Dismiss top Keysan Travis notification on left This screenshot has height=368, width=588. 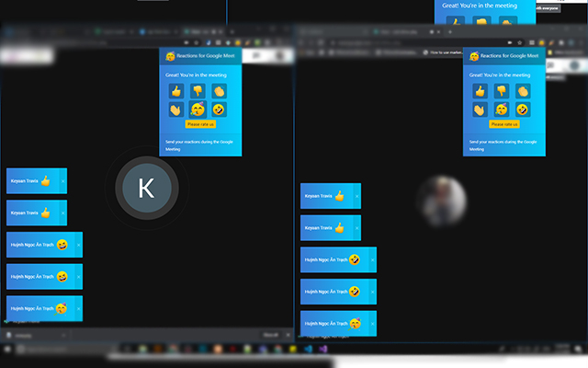[x=62, y=181]
